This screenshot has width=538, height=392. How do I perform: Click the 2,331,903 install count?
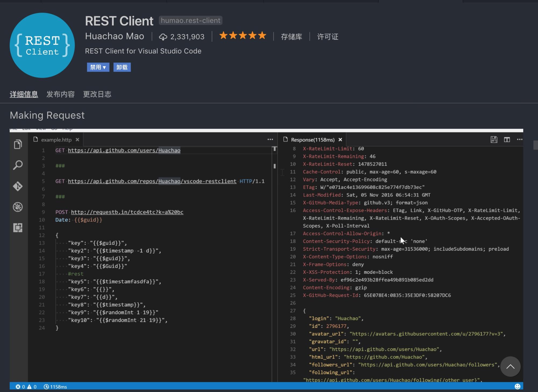pos(187,37)
